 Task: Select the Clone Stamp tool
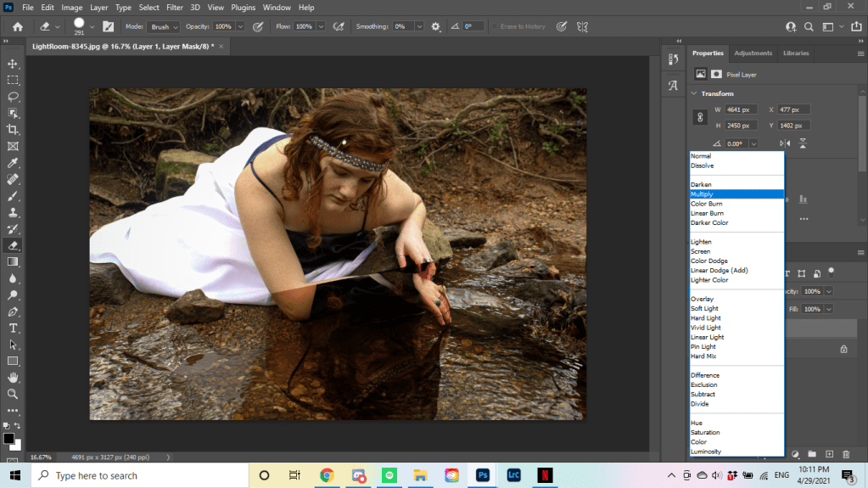coord(13,212)
